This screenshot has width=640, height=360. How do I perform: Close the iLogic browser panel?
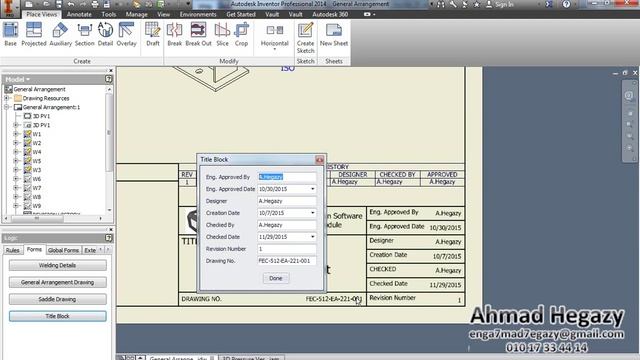[111, 229]
